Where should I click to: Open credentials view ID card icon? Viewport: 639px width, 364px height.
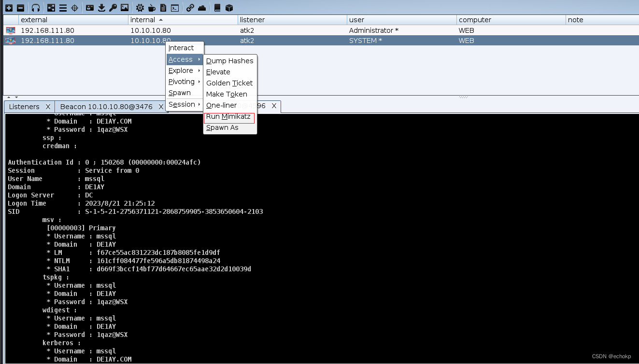pos(90,8)
